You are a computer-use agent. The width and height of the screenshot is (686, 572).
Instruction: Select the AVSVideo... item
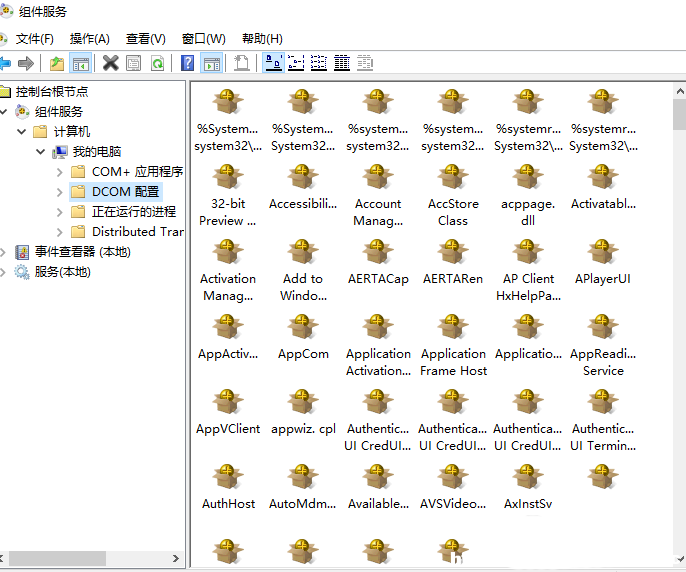point(453,487)
